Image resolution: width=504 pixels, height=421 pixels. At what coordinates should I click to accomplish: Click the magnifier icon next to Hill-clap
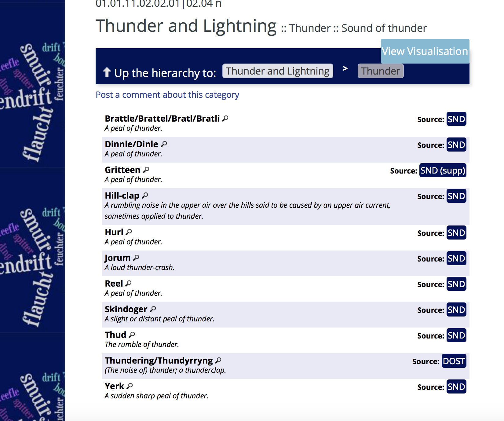[145, 196]
